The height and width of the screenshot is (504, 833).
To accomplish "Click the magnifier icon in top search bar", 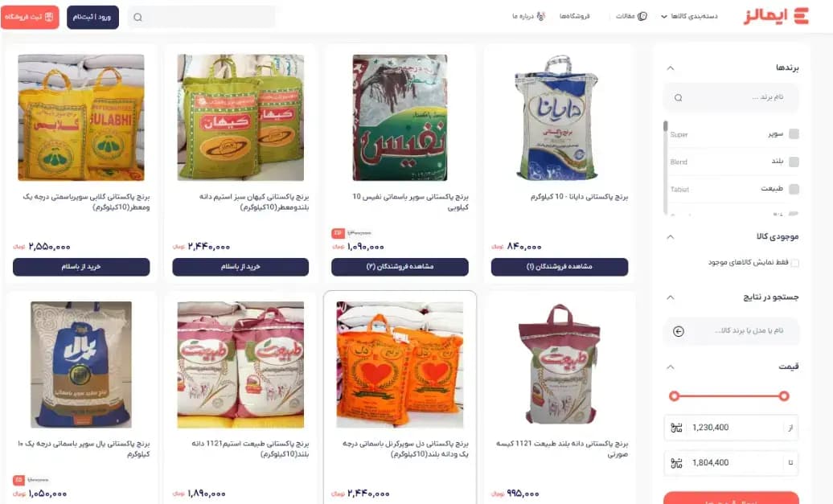I will tap(137, 17).
